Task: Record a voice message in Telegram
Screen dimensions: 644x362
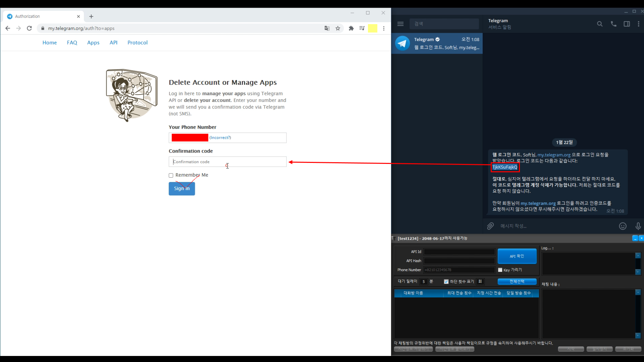Action: tap(638, 226)
